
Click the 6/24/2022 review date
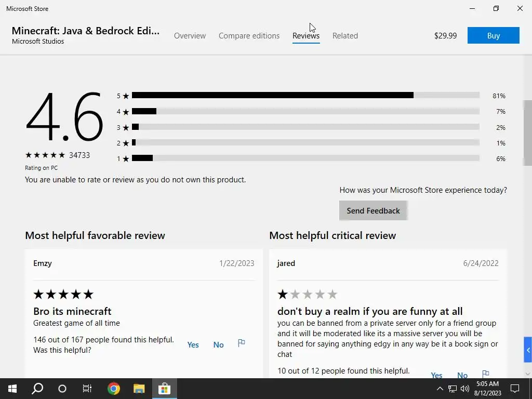coord(481,263)
